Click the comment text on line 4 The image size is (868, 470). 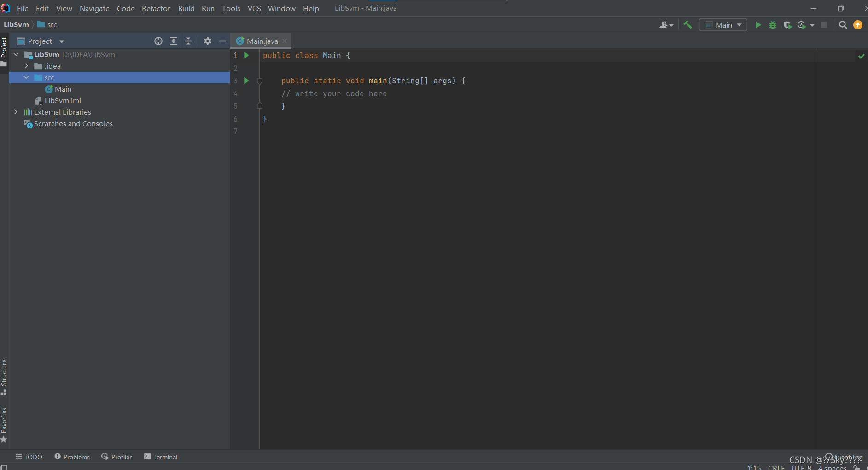point(334,93)
